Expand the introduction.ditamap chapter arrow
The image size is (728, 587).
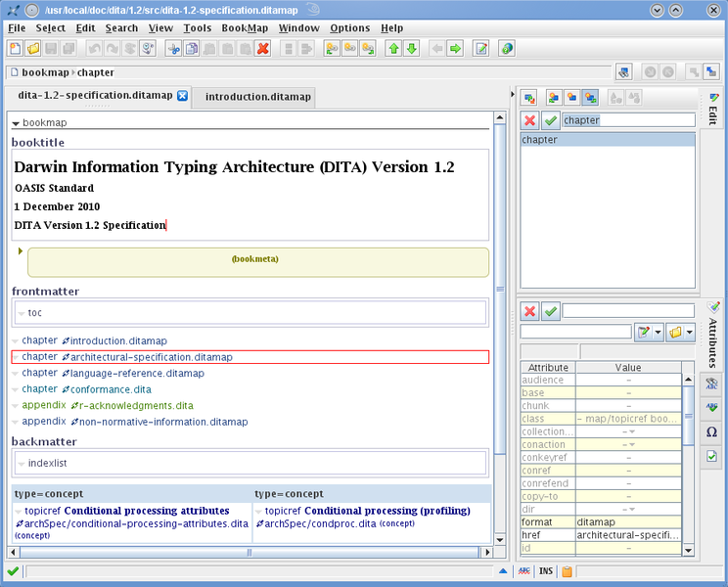point(16,341)
